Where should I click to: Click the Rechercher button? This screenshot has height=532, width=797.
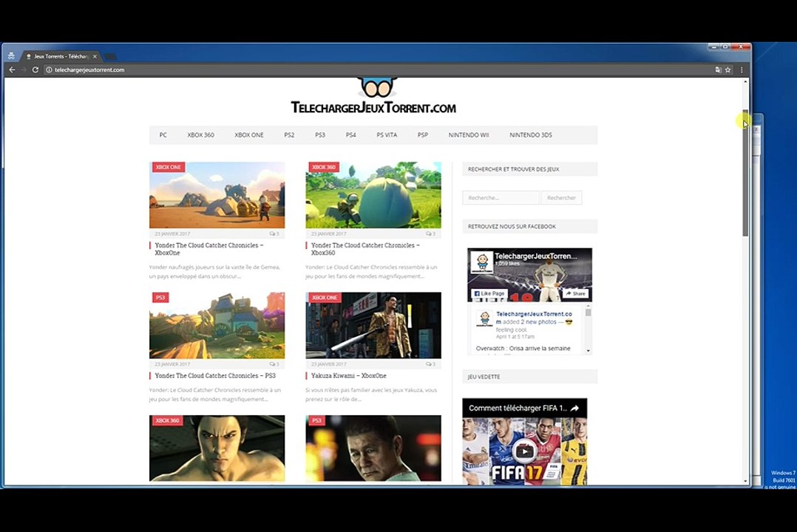pyautogui.click(x=562, y=198)
